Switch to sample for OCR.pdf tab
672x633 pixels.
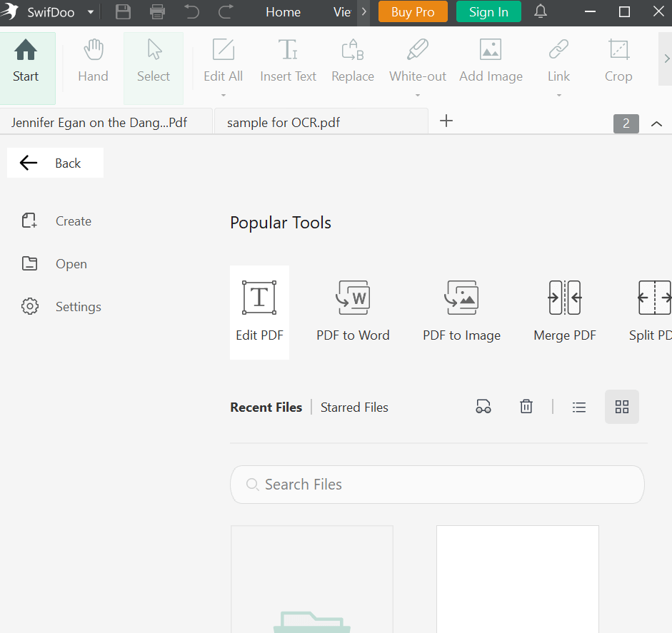321,121
